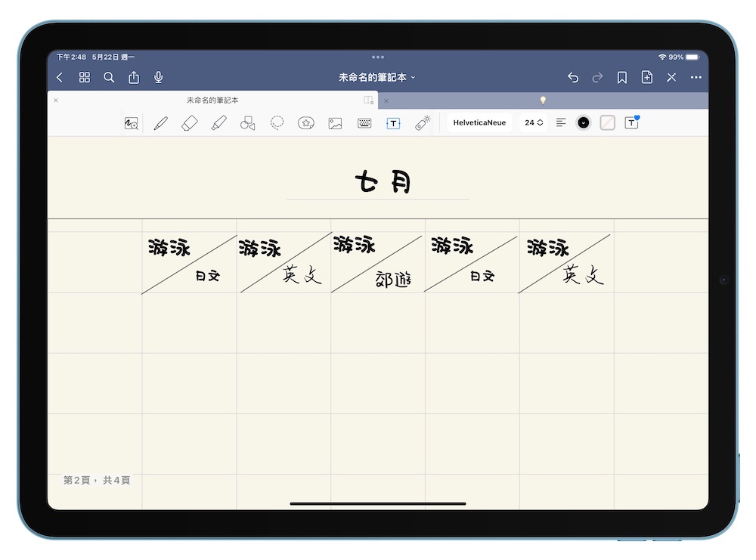756x560 pixels.
Task: Go back with the left chevron
Action: (60, 78)
